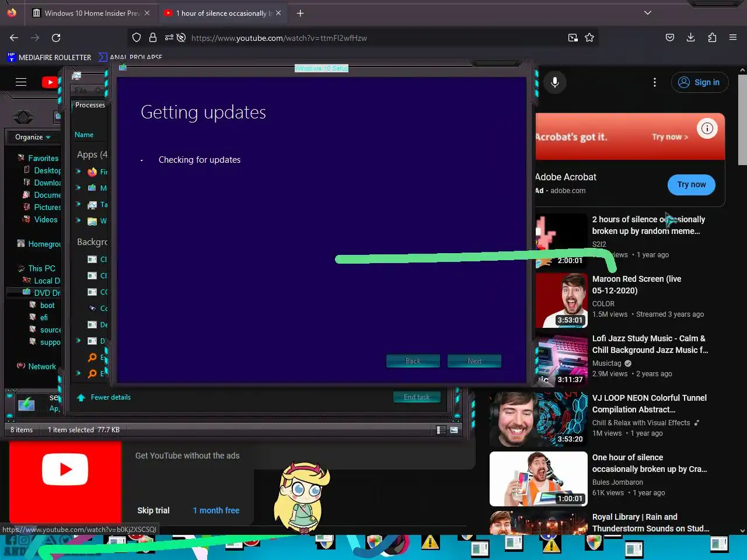Viewport: 747px width, 560px height.
Task: Click the YouTube logo
Action: click(50, 82)
